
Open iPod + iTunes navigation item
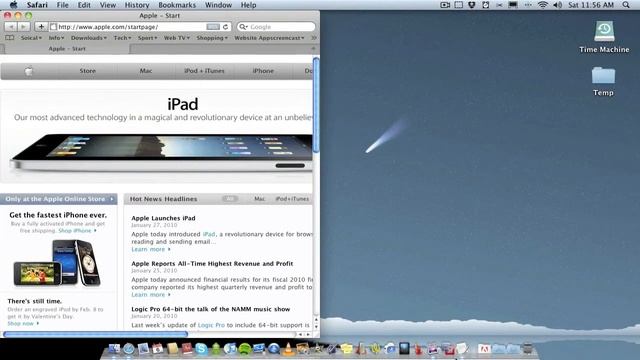(x=204, y=71)
